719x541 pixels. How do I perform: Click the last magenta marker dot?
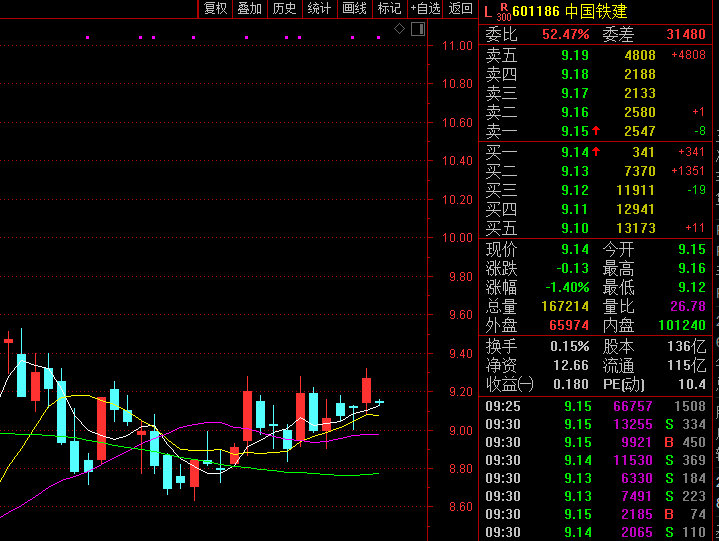coord(378,38)
